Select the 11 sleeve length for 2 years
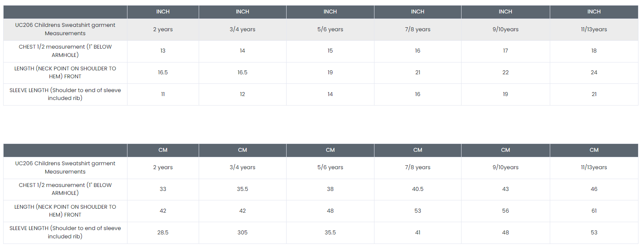The image size is (644, 251). tap(163, 94)
